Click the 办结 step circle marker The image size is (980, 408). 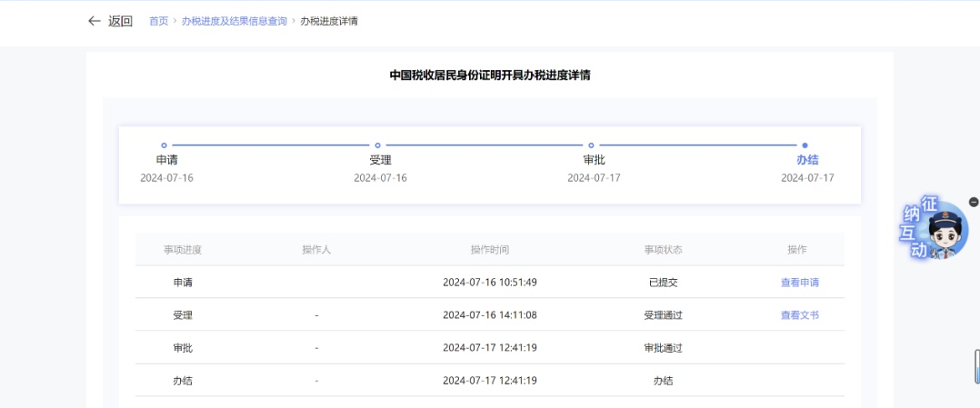coord(805,145)
